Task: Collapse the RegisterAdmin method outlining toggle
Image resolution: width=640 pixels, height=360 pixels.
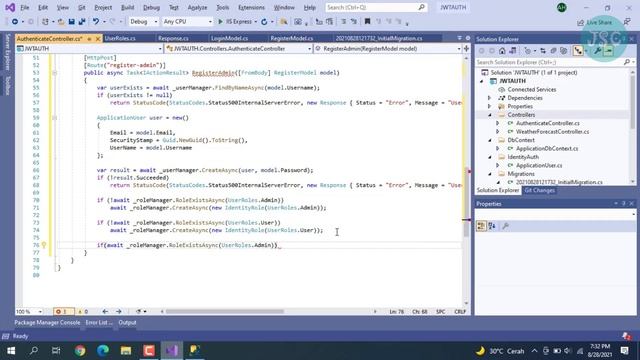Action: [54, 73]
